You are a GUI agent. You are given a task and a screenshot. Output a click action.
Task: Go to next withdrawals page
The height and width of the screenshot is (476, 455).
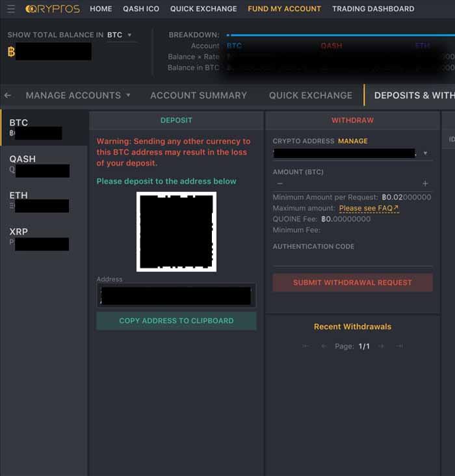[x=382, y=346]
